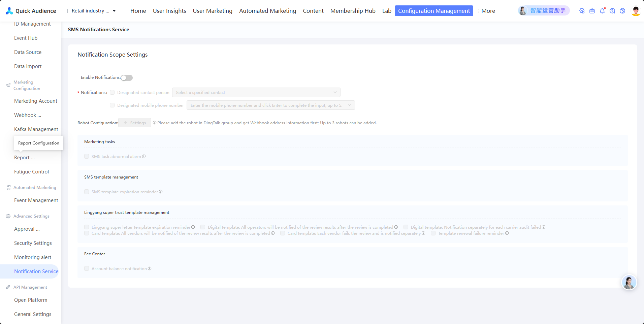
Task: Open ID Management in sidebar
Action: (x=32, y=24)
